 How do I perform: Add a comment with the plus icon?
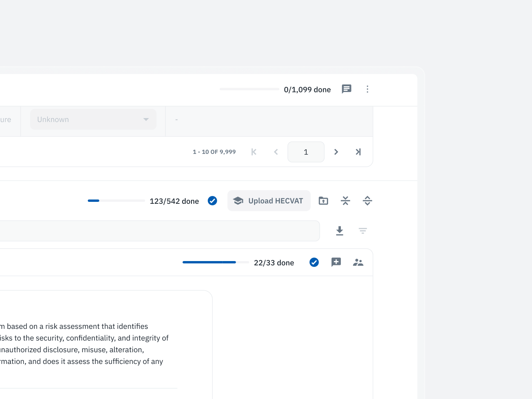tap(336, 263)
